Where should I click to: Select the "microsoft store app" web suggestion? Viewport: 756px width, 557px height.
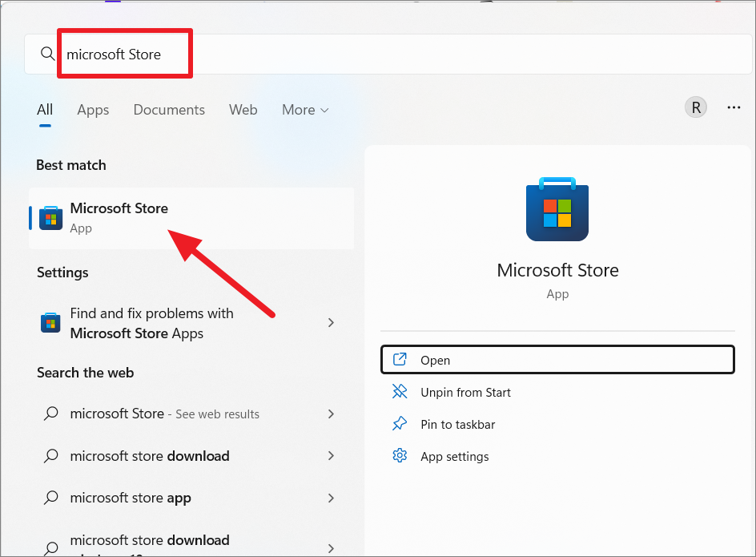click(191, 498)
